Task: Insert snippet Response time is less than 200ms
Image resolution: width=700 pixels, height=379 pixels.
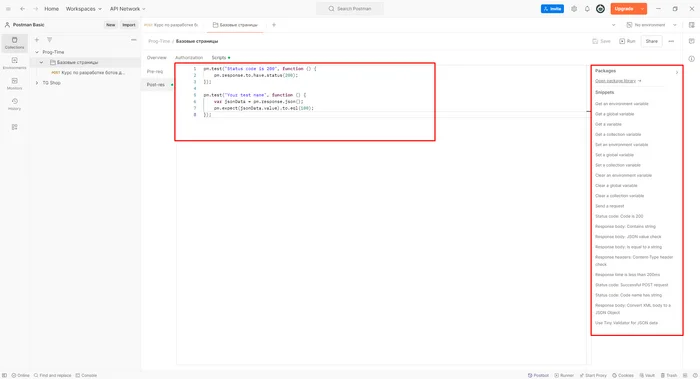Action: pos(627,275)
